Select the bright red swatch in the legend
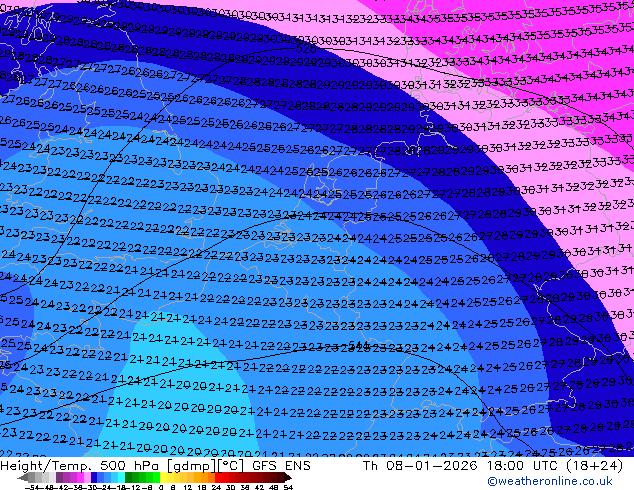Image resolution: width=634 pixels, height=490 pixels. coord(218,478)
